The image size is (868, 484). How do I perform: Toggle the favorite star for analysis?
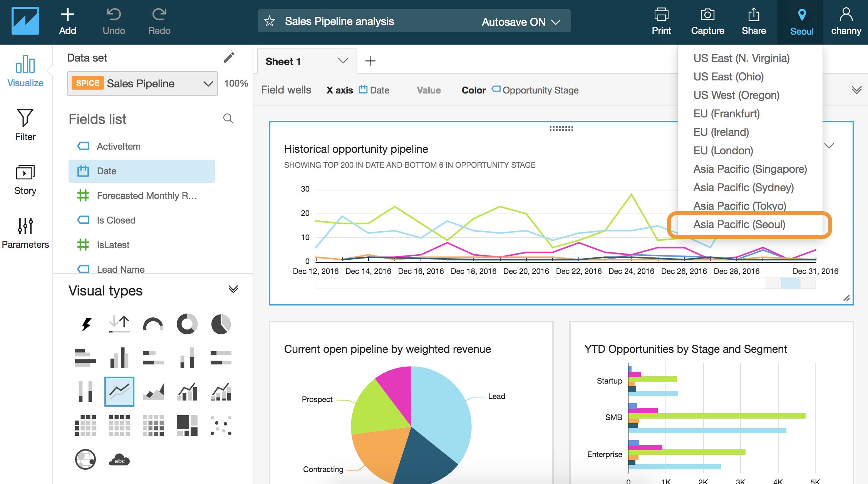(270, 21)
